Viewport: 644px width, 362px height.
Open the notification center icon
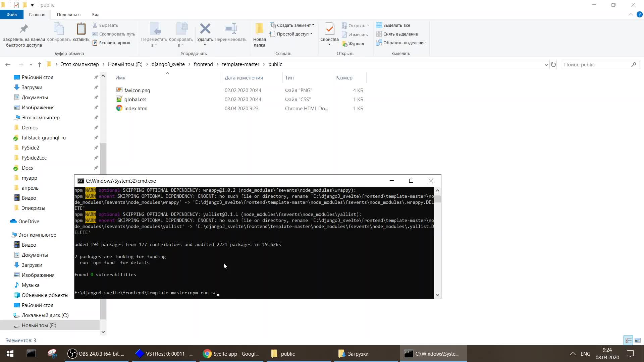630,354
